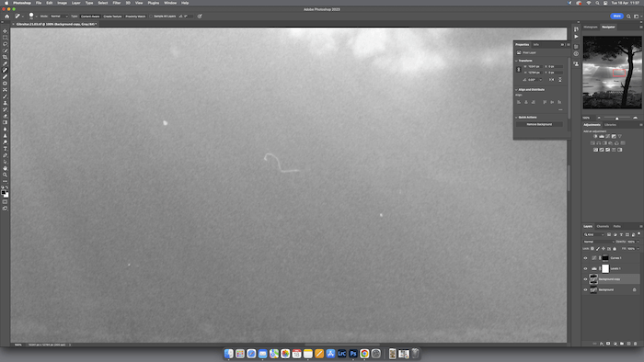644x362 pixels.
Task: Open the Filter menu
Action: 117,3
